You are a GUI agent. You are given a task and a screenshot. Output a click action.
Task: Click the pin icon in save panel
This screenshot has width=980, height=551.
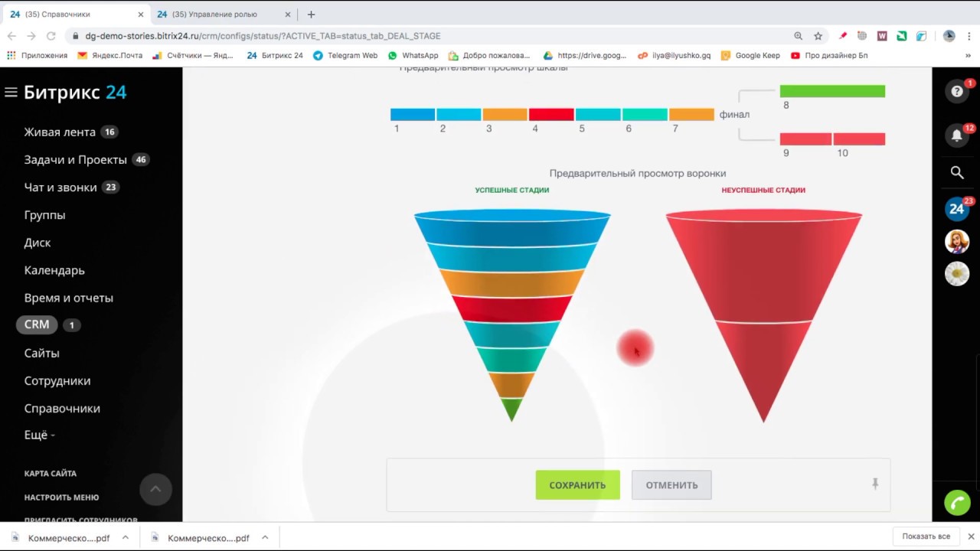click(x=875, y=484)
